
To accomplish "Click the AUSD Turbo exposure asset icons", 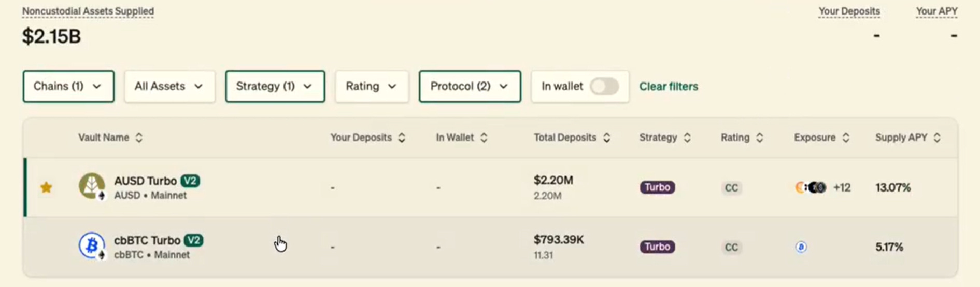I will click(811, 187).
